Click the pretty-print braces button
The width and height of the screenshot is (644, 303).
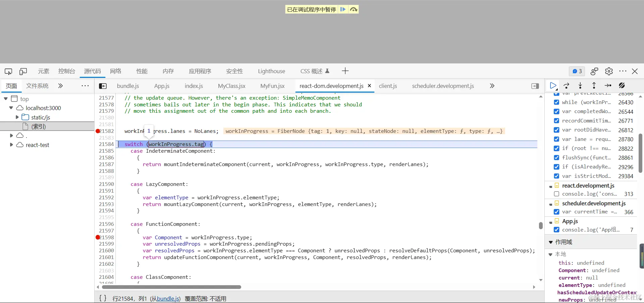(103, 298)
